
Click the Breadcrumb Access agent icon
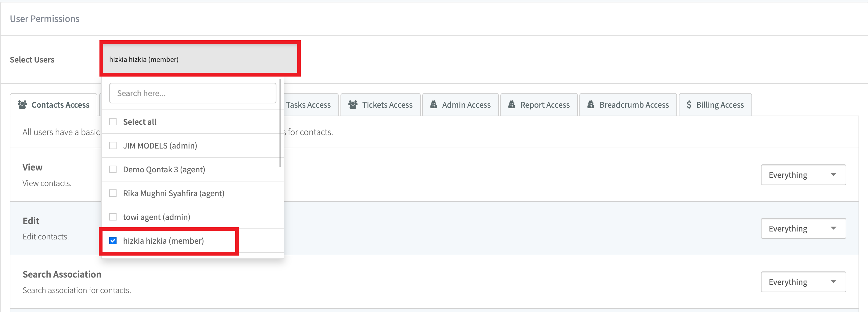coord(590,105)
